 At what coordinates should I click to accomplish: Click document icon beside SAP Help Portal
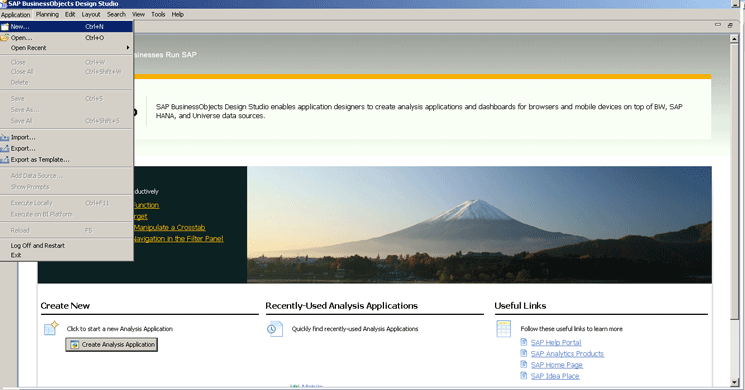[x=524, y=342]
